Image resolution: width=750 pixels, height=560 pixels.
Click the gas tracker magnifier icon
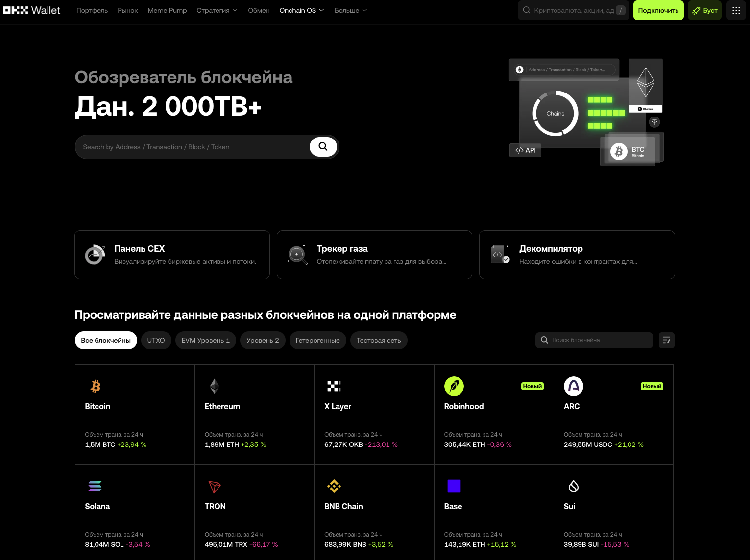click(x=297, y=255)
